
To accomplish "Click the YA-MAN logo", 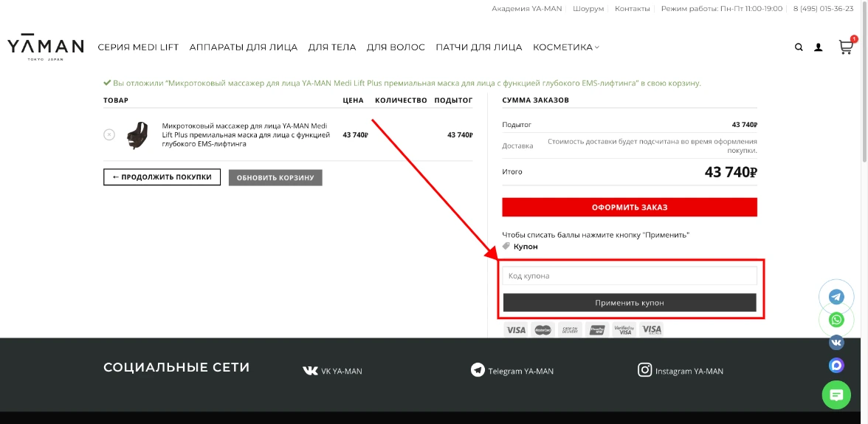I will click(46, 47).
